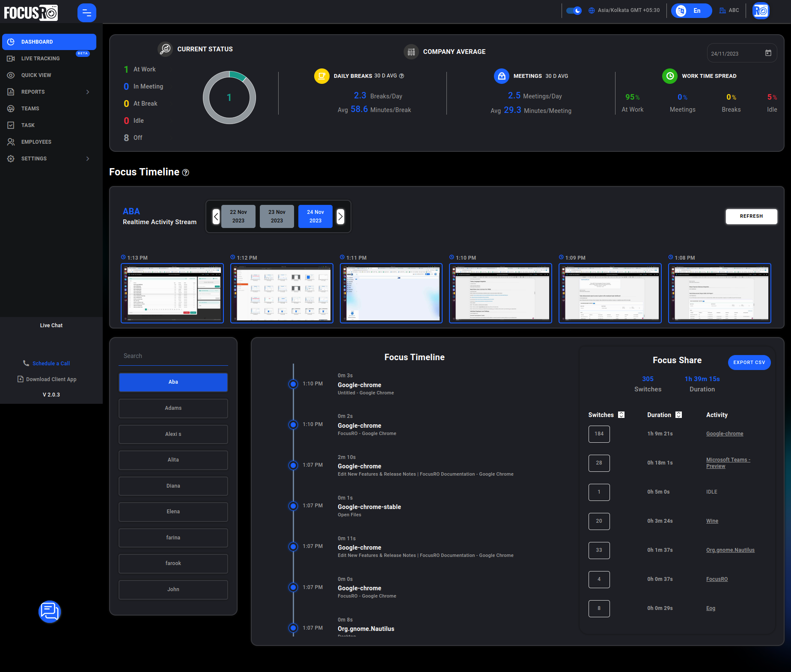The height and width of the screenshot is (672, 791).
Task: Open the user profile avatar icon
Action: click(761, 11)
